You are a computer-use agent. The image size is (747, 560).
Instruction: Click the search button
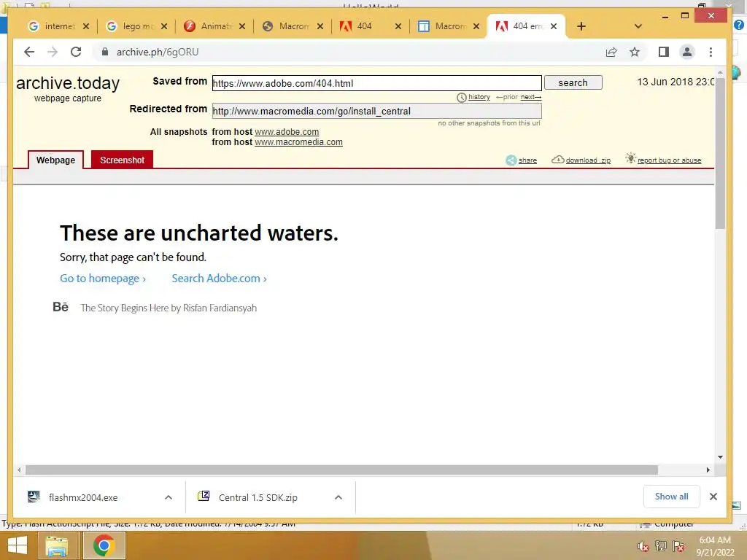click(573, 83)
